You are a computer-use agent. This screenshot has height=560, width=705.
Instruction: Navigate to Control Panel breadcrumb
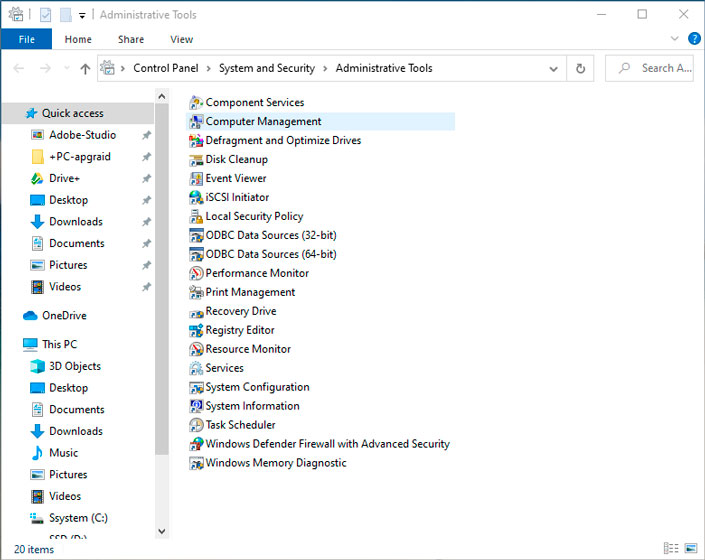(165, 68)
